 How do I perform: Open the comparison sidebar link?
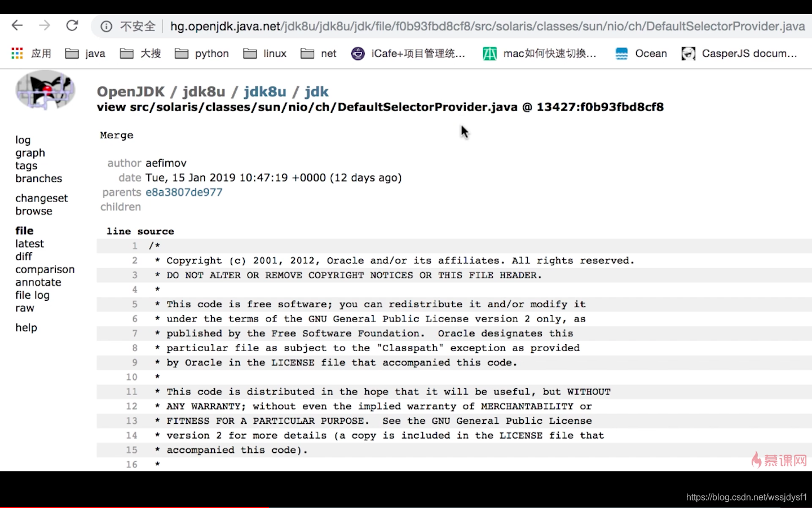(45, 270)
